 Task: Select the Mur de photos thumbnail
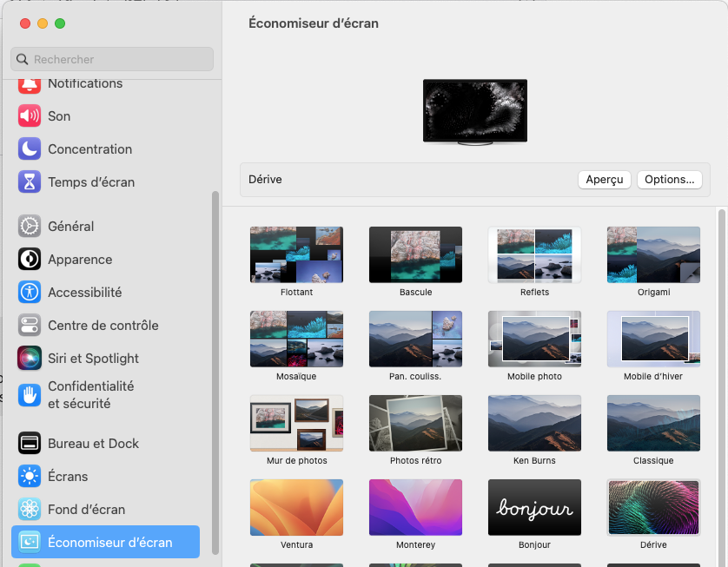pyautogui.click(x=297, y=423)
